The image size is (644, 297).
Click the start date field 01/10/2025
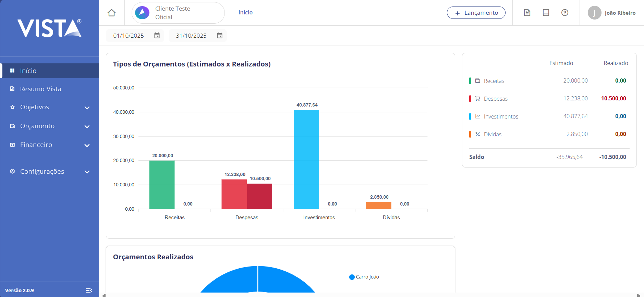pos(129,36)
